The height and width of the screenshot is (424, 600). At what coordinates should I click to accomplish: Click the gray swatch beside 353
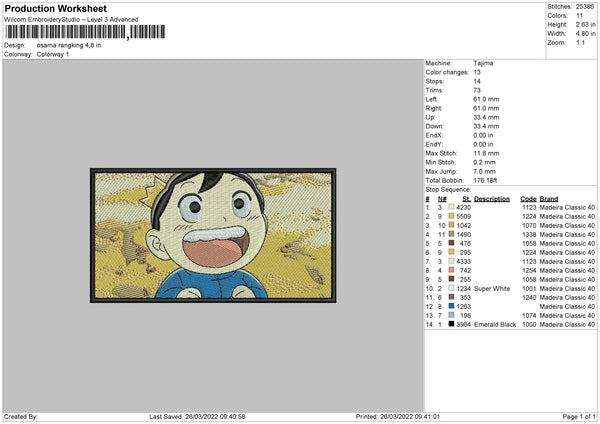tap(452, 297)
